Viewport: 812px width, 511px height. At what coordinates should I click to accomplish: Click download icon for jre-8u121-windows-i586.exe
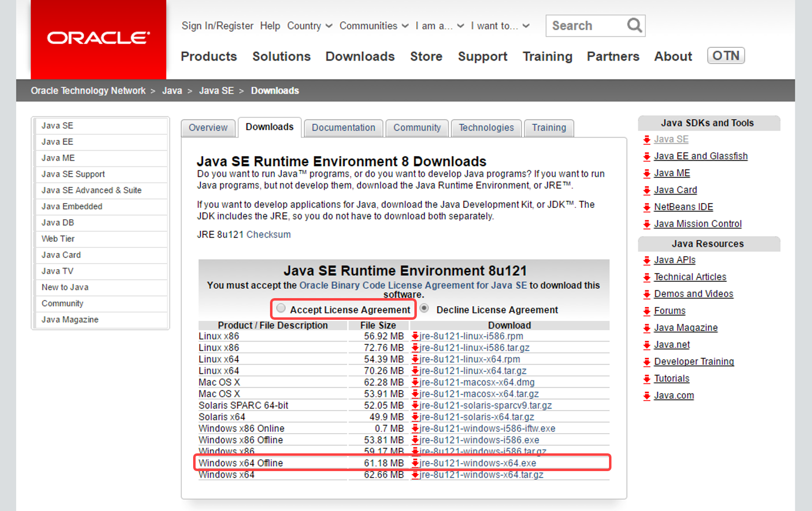pos(415,440)
